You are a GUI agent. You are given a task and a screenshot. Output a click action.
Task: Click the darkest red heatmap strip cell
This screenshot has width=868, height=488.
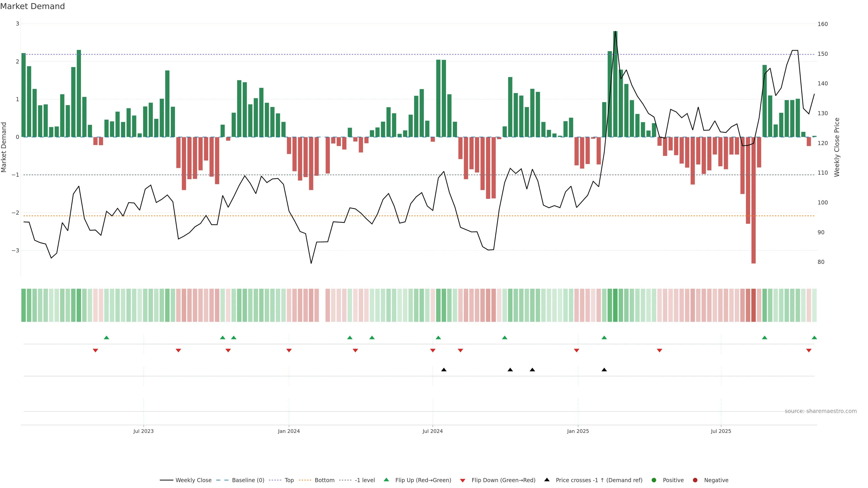point(753,305)
